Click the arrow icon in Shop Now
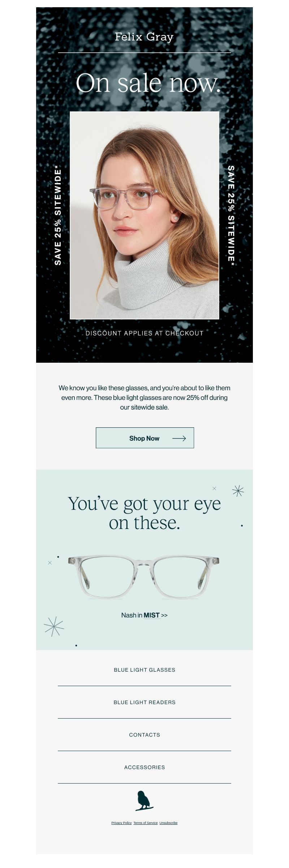The width and height of the screenshot is (289, 868). 179,438
